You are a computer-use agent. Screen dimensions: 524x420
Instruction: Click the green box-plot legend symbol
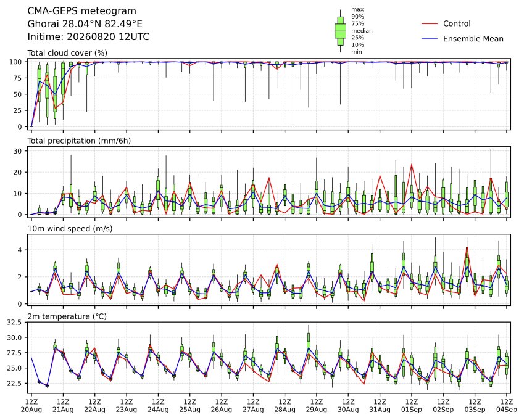click(x=340, y=31)
